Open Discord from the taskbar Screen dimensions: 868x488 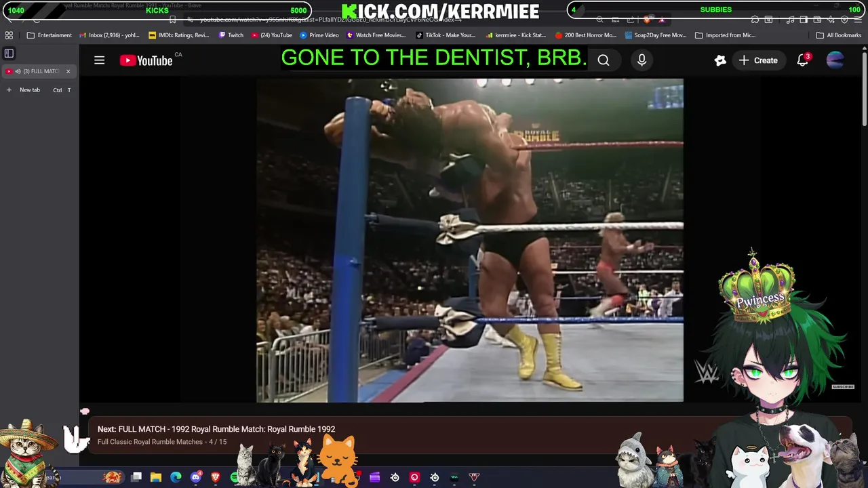click(x=196, y=477)
